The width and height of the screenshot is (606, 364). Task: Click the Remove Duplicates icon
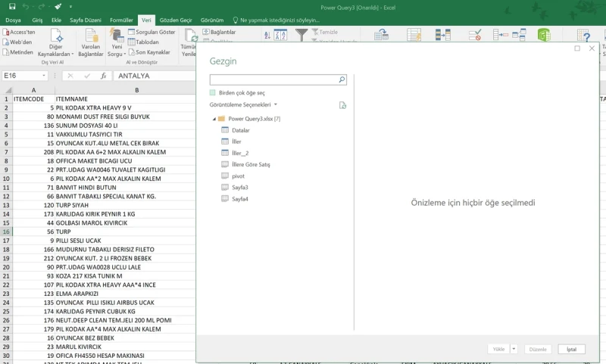[x=443, y=35]
